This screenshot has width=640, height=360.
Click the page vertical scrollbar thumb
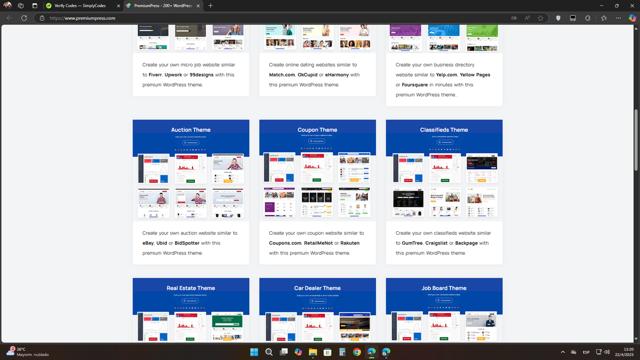pos(636,140)
